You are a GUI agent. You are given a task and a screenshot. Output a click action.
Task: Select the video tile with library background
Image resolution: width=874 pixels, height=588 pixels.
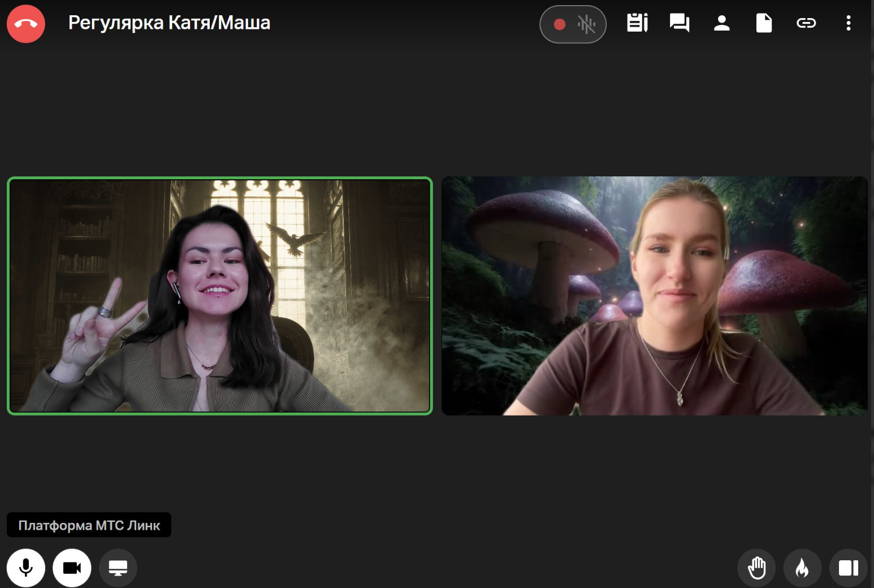pyautogui.click(x=219, y=296)
